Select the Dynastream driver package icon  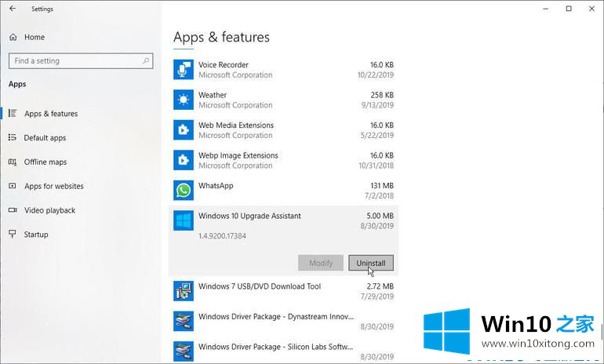(184, 321)
